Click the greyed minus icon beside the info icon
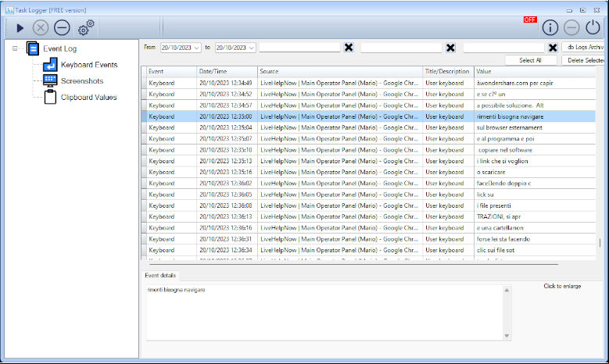This screenshot has width=609, height=364. pos(571,27)
